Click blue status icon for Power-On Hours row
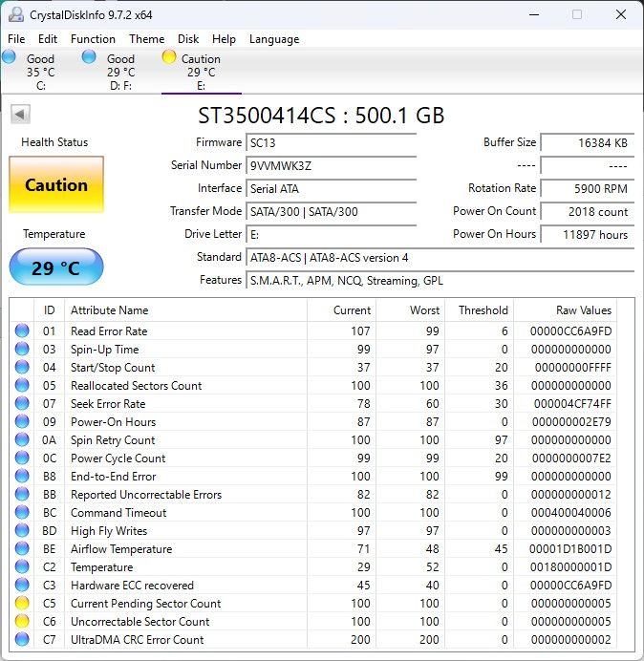The image size is (644, 661). point(22,421)
